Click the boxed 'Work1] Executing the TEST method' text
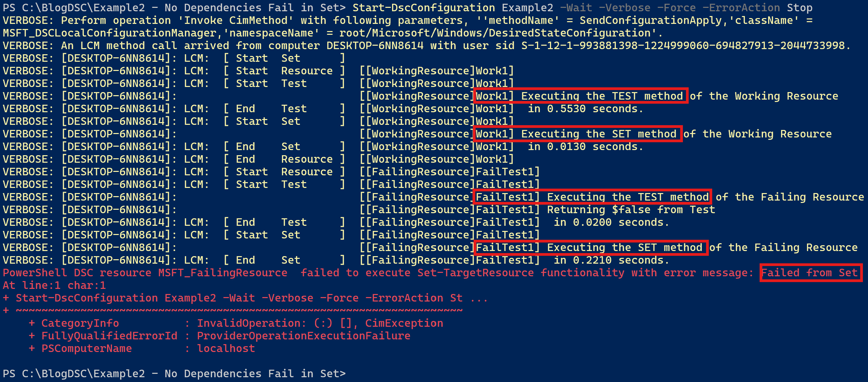This screenshot has width=868, height=382. 580,96
